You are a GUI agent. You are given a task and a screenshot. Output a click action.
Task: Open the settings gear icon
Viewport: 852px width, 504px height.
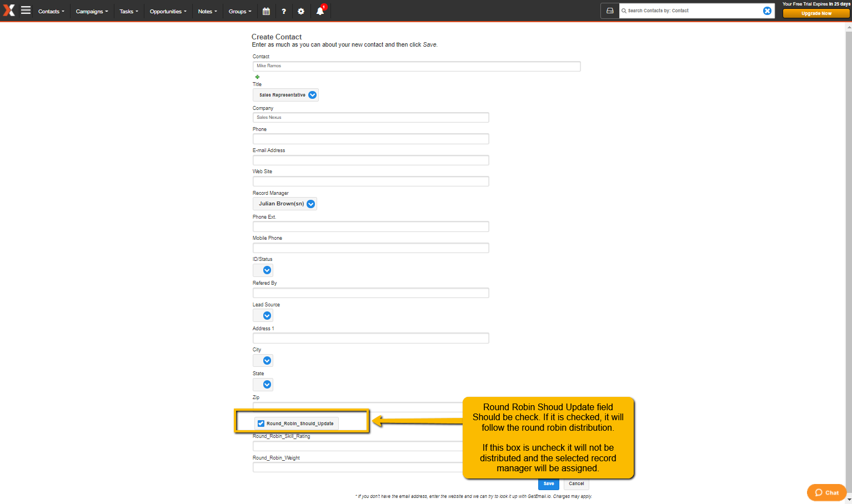tap(301, 11)
